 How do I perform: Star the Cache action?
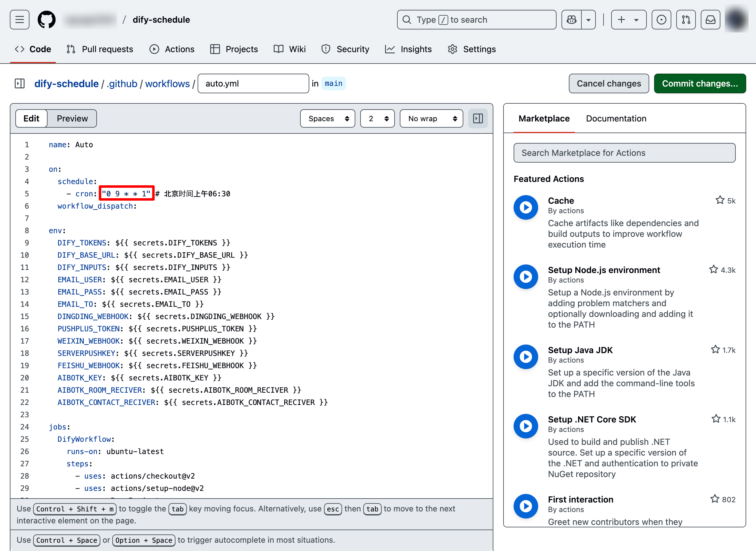[720, 200]
